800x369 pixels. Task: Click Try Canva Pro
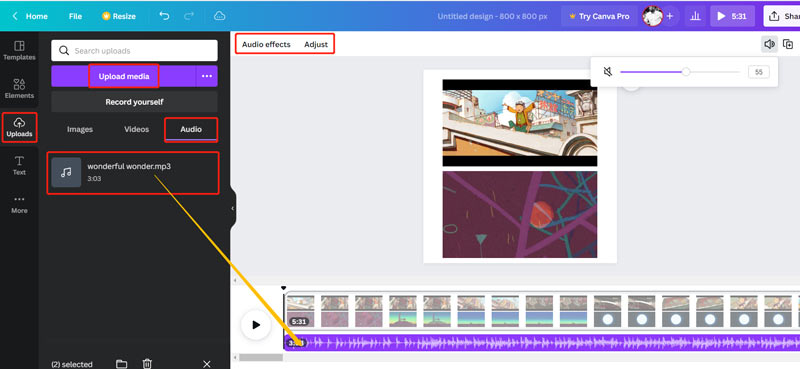tap(599, 16)
